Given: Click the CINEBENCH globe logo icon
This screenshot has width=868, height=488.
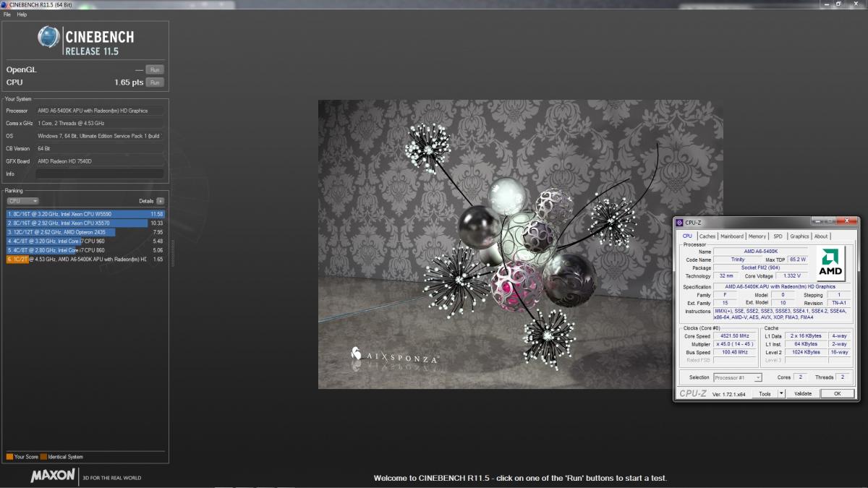Looking at the screenshot, I should pos(48,37).
